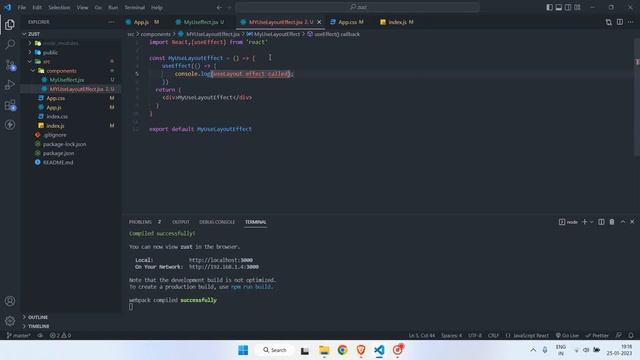Expand the public folder

click(x=30, y=52)
